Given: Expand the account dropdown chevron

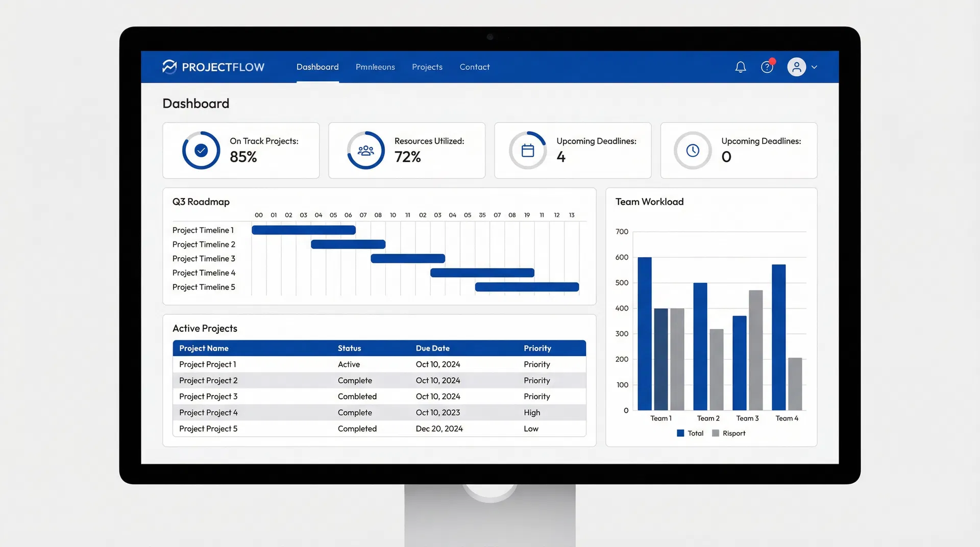Looking at the screenshot, I should (x=815, y=67).
